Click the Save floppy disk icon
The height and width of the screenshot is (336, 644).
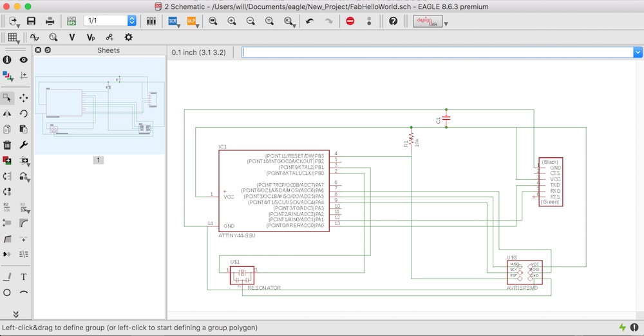point(31,21)
